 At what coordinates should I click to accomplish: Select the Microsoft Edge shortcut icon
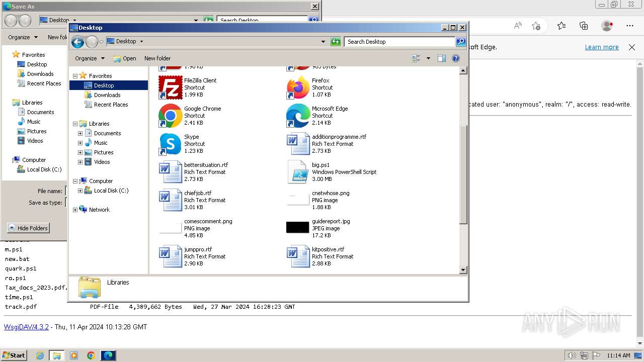click(x=298, y=116)
